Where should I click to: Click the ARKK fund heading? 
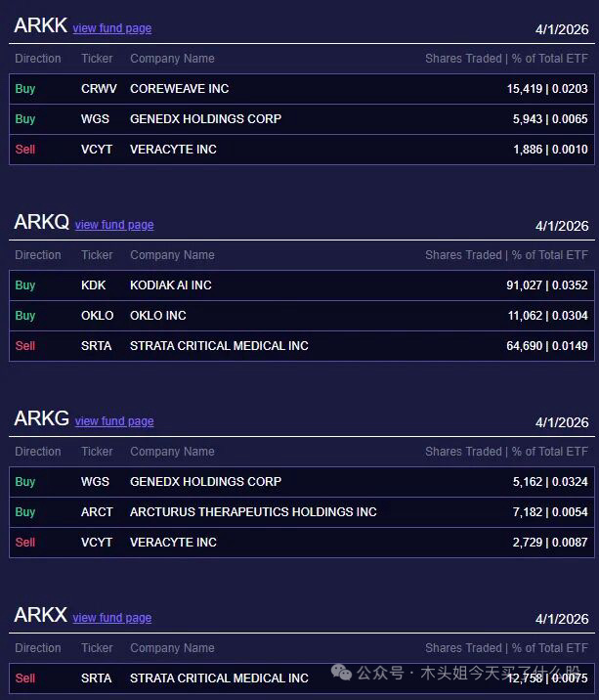pos(41,25)
